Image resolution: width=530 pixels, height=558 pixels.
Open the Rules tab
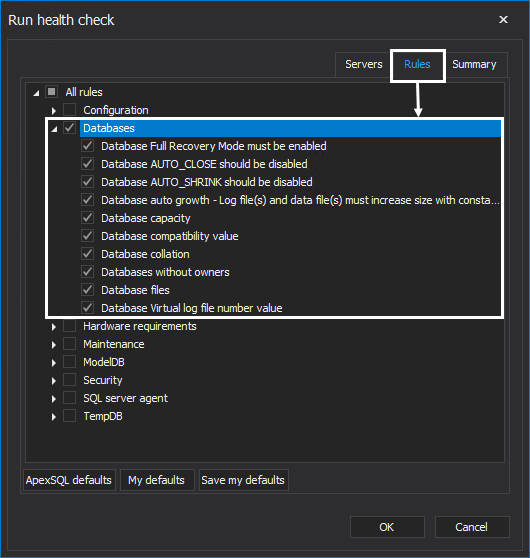[417, 64]
